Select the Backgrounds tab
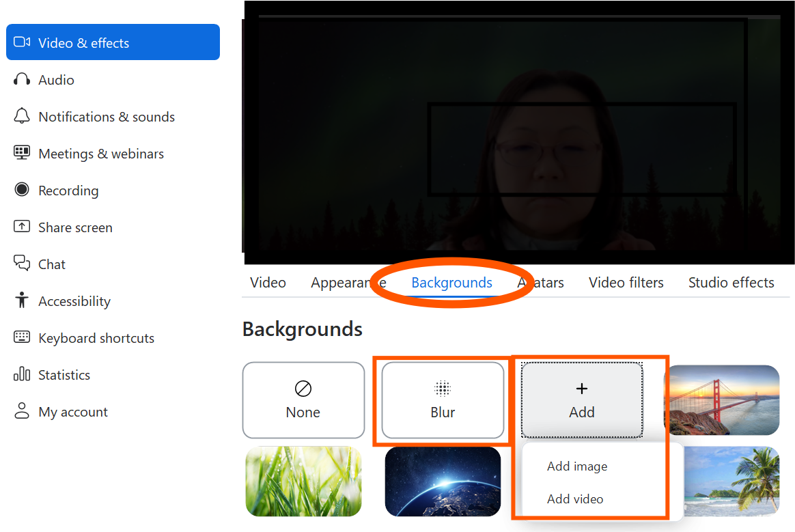Screen dimensions: 795x532 tap(451, 283)
